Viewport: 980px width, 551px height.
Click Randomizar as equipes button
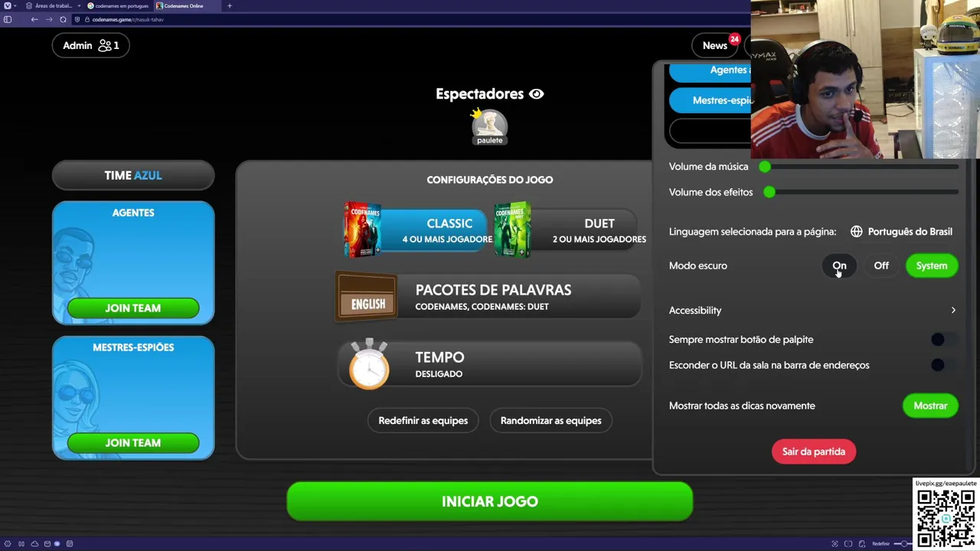(x=550, y=420)
